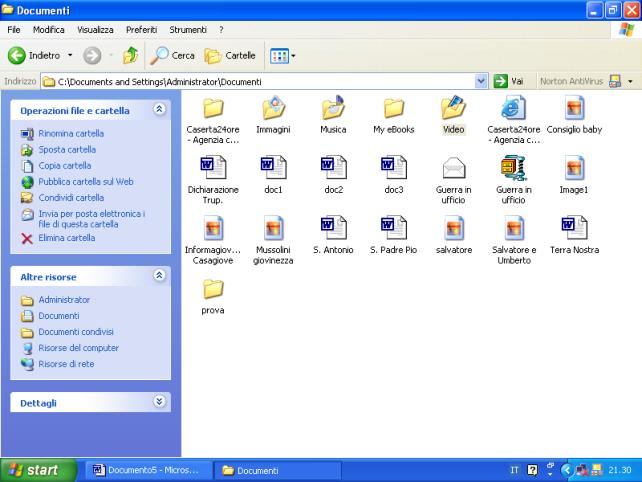Open Administrator under Altre risorse
This screenshot has height=482, width=642.
64,300
